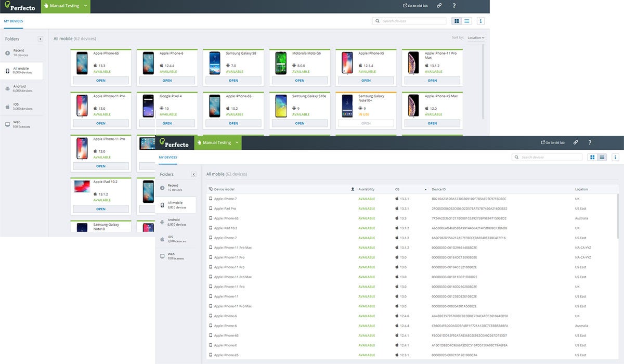
Task: Click Go to old lab in the lower window
Action: click(553, 142)
